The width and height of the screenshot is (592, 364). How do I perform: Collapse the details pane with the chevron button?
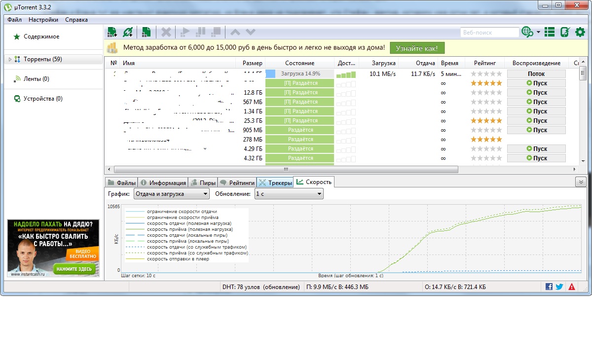tap(580, 182)
